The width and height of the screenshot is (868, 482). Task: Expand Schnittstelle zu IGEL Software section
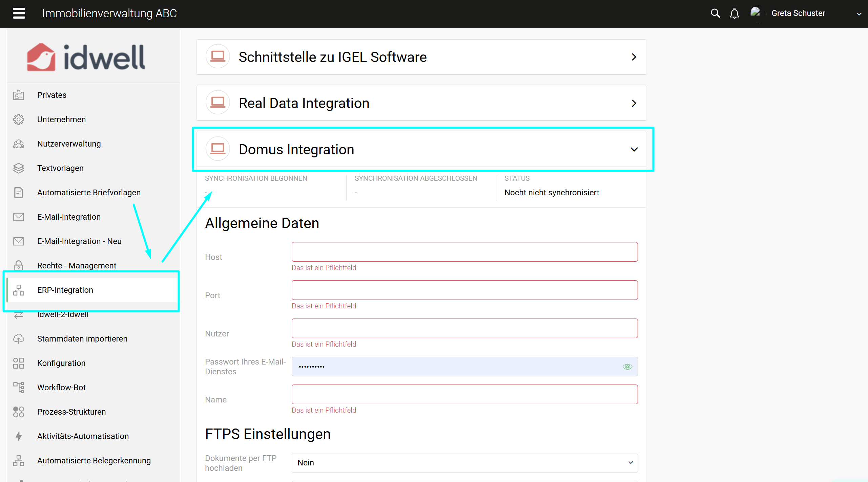click(x=634, y=57)
